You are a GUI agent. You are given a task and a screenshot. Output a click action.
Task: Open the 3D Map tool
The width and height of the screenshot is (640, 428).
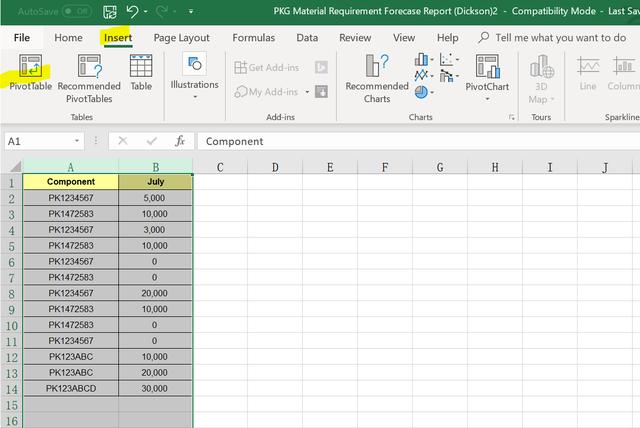coord(541,79)
